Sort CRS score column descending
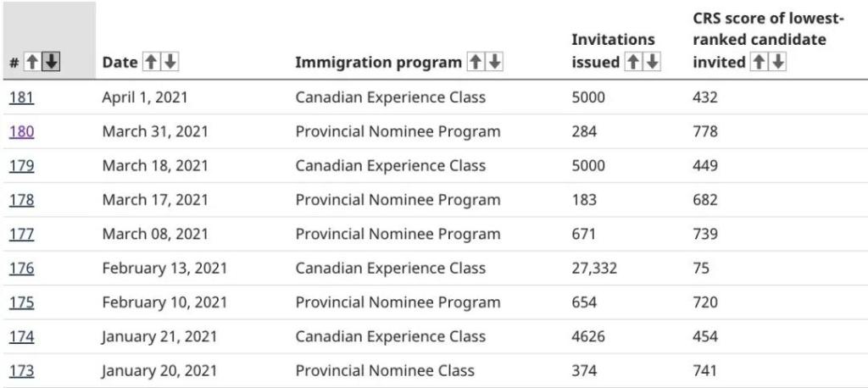The width and height of the screenshot is (868, 388). coord(777,63)
